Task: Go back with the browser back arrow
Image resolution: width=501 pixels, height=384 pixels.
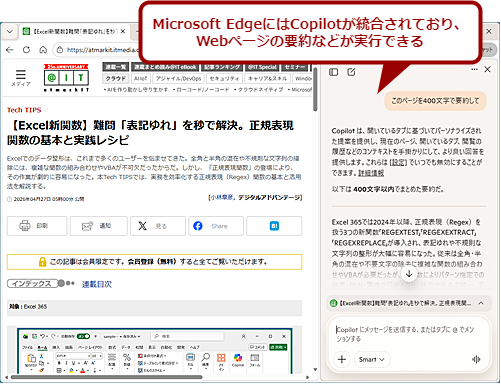Action: [10, 50]
